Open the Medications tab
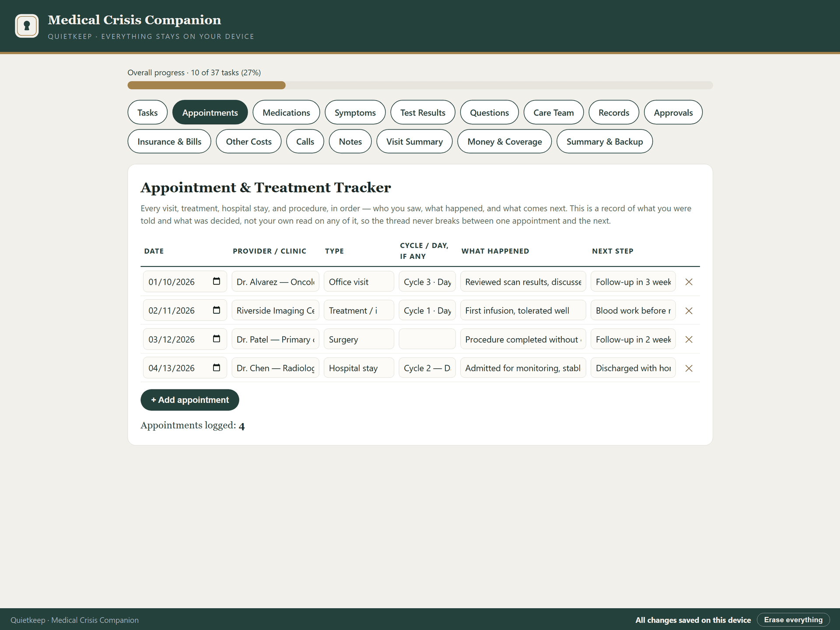The width and height of the screenshot is (840, 630). 286,112
